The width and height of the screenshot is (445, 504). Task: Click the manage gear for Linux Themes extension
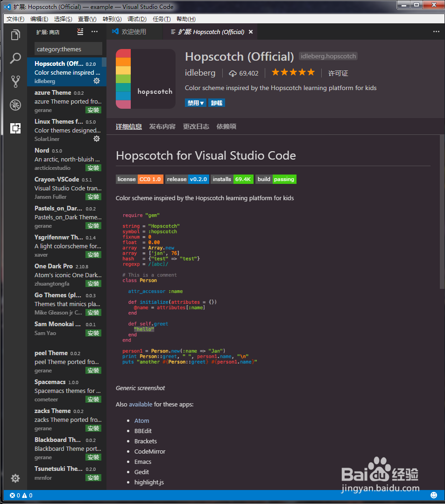coord(97,139)
